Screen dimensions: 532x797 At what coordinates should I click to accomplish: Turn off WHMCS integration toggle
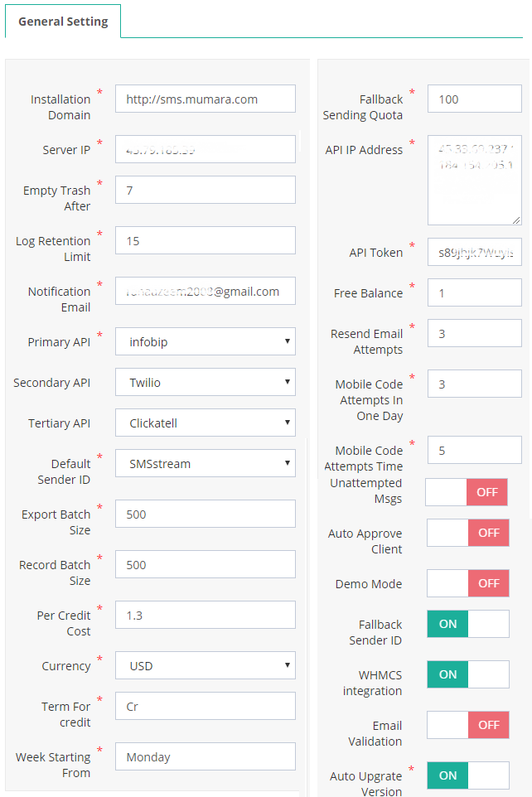click(467, 674)
